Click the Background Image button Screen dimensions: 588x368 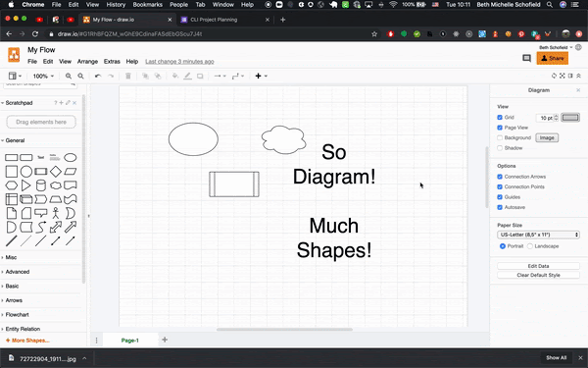coord(547,137)
